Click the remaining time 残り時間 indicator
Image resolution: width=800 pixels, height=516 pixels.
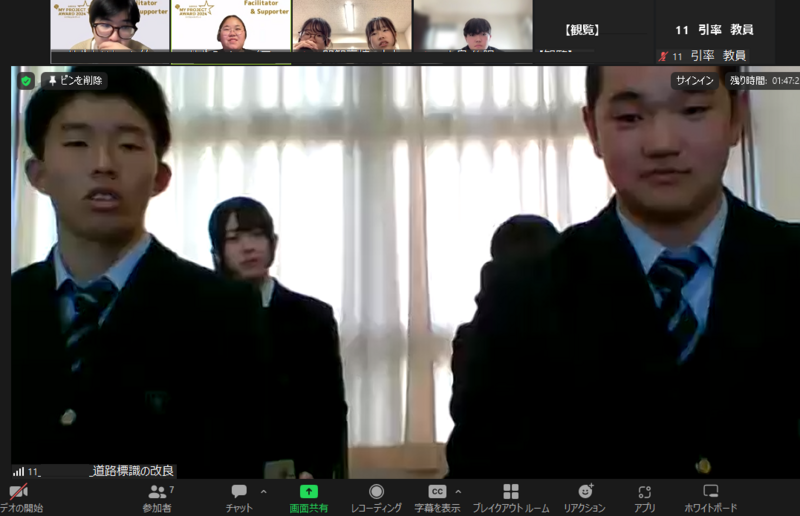pyautogui.click(x=763, y=80)
